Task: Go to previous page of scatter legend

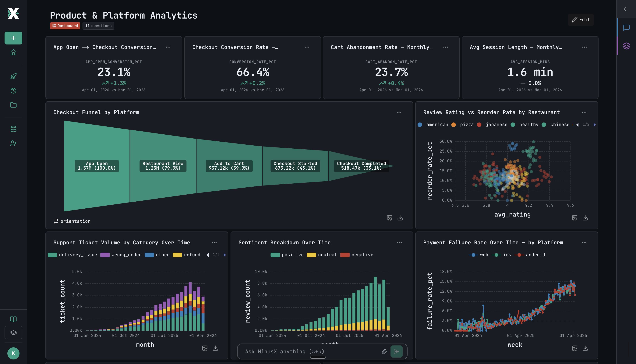Action: pos(578,125)
